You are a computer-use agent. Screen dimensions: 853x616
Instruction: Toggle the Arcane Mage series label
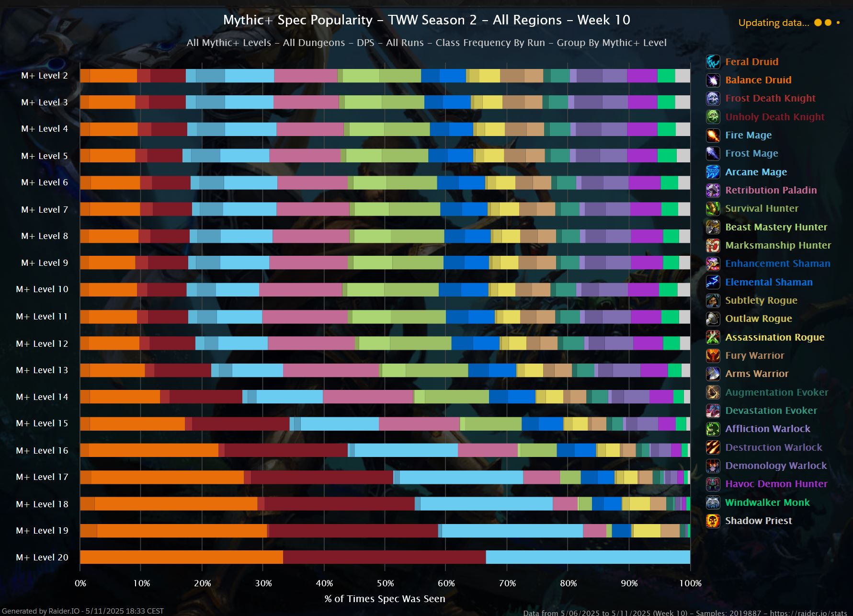[756, 172]
